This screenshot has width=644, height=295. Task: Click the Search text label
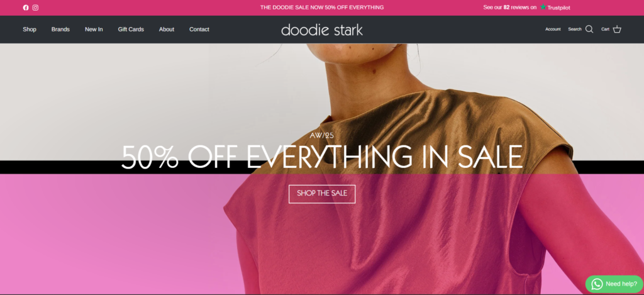click(575, 29)
